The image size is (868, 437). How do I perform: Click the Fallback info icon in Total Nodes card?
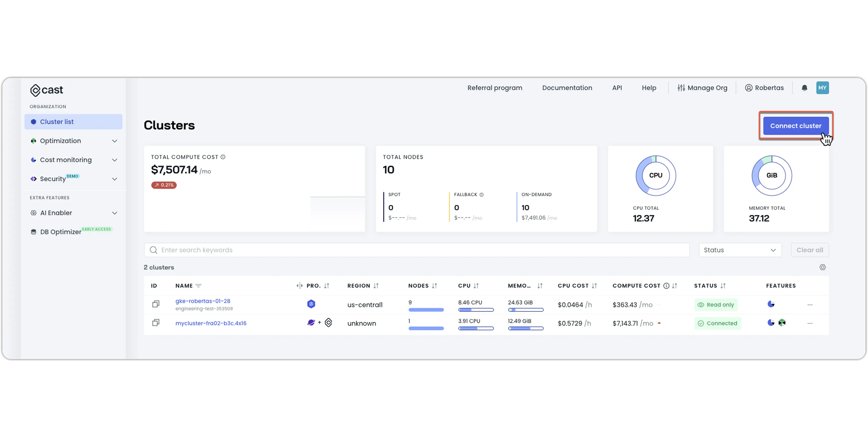(x=481, y=194)
